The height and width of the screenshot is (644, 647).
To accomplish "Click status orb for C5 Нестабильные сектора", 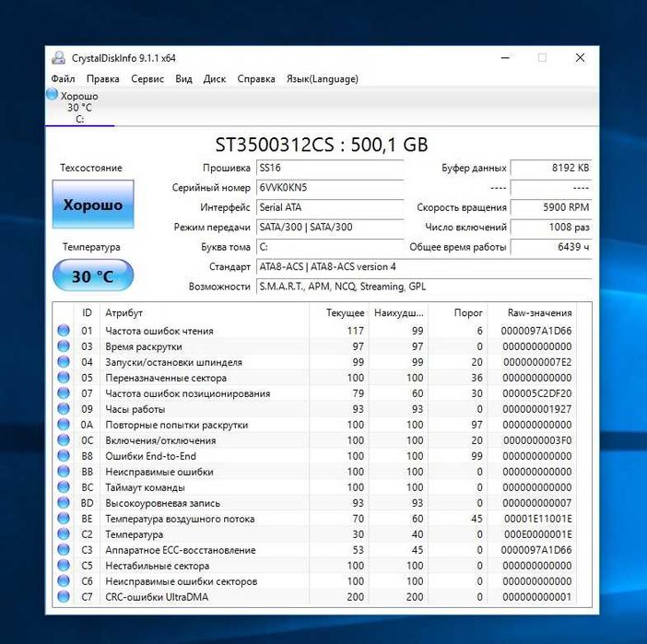I will tap(64, 566).
